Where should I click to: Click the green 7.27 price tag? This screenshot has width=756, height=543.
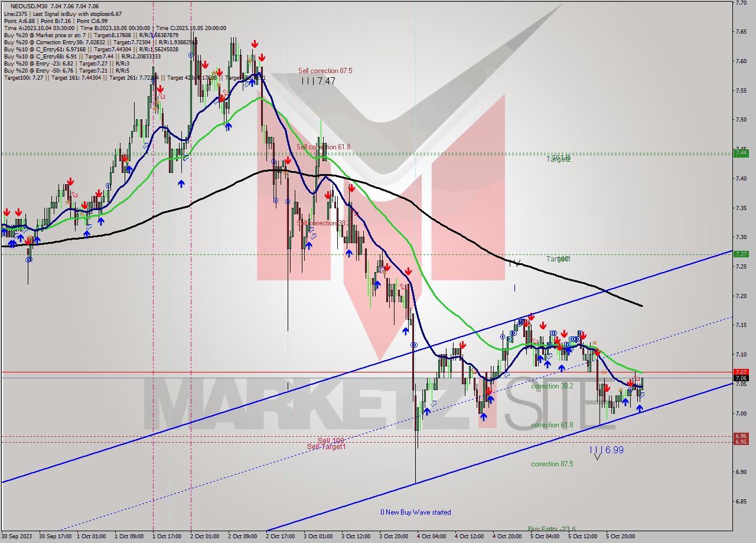click(x=741, y=254)
